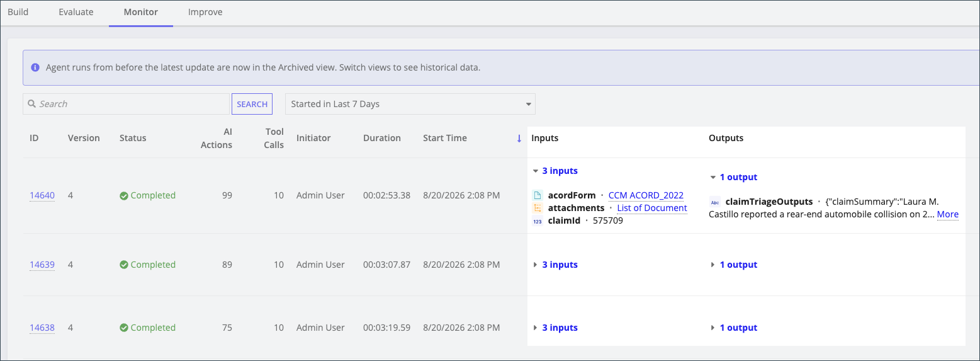This screenshot has width=980, height=361.
Task: Click the green Completed check icon for run 14640
Action: 124,196
